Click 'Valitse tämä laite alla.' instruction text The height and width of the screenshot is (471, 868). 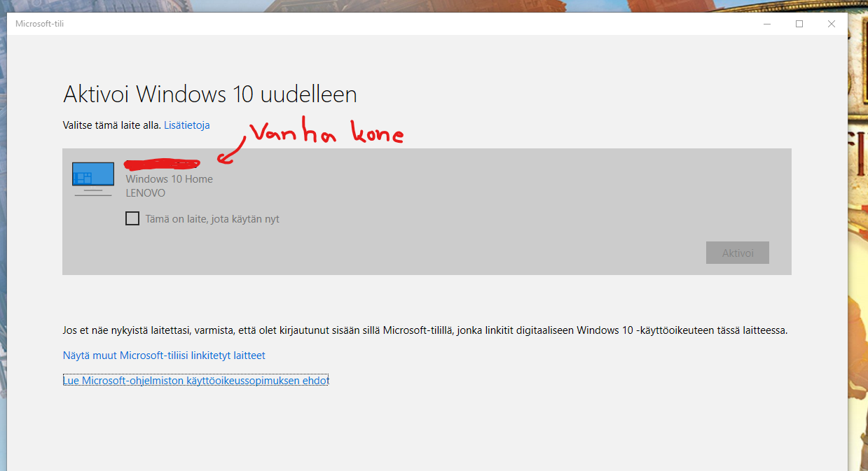coord(112,125)
